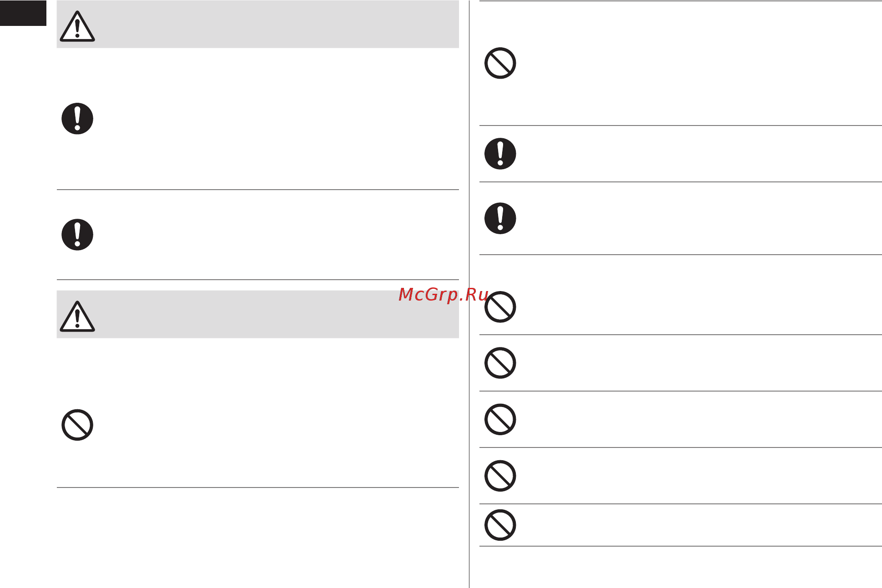The height and width of the screenshot is (588, 882).
Task: Click the warning triangle in the top gray banner
Action: (77, 26)
